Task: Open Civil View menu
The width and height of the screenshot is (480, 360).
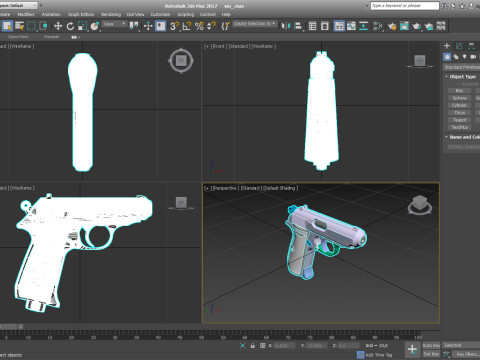Action: click(x=135, y=14)
